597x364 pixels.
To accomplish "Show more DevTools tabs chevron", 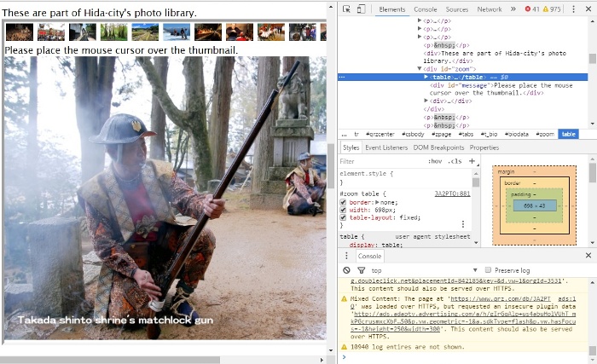I will pyautogui.click(x=513, y=9).
